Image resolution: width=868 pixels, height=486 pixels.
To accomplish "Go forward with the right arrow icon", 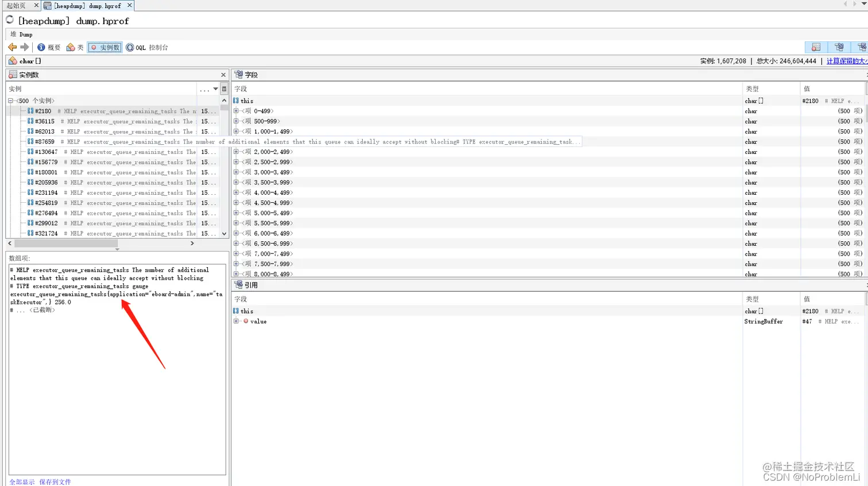I will tap(24, 47).
